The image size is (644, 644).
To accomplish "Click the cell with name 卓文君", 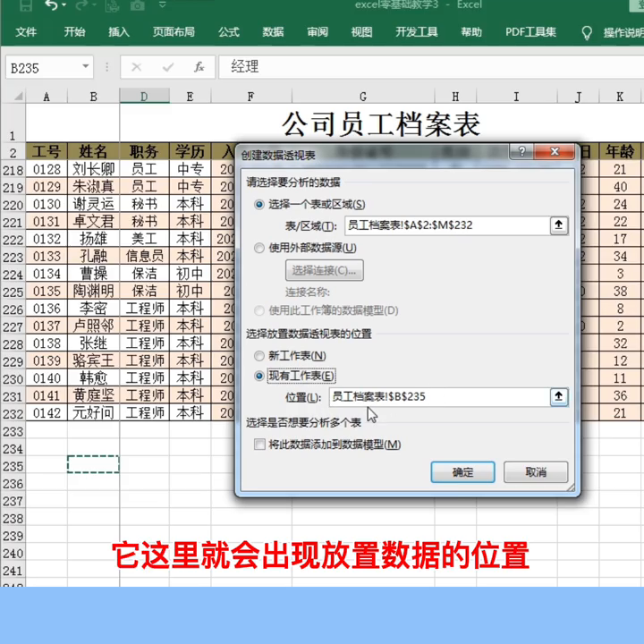I will [x=93, y=222].
